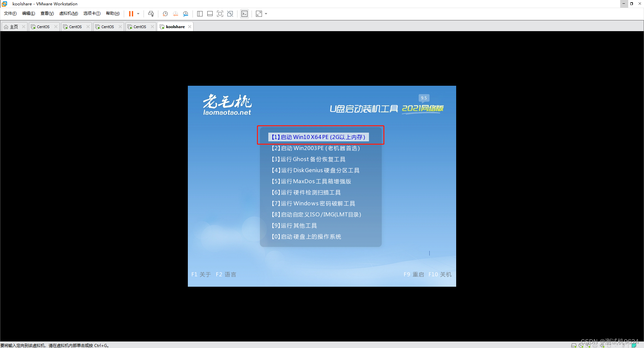Open the 虚拟机(M) menu
The image size is (644, 348).
coord(68,13)
